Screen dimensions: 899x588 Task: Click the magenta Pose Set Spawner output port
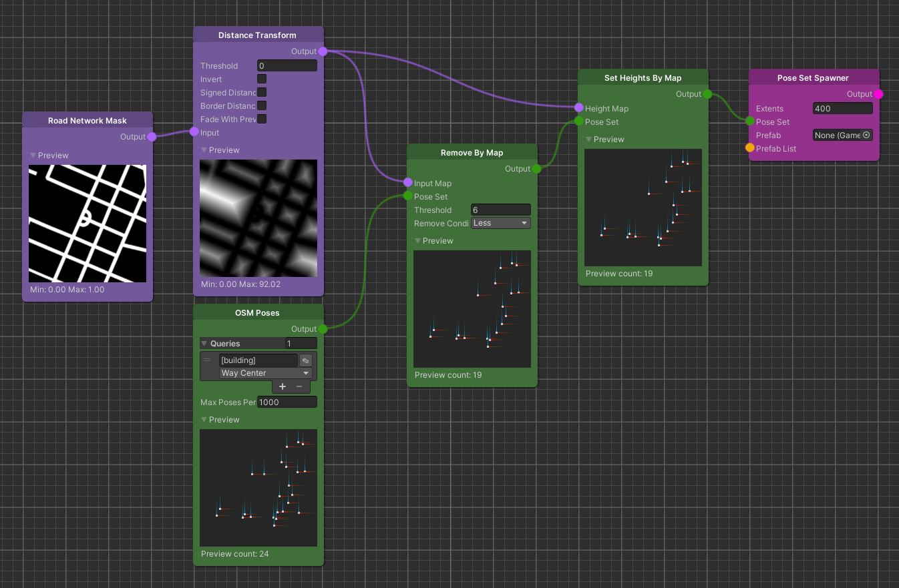pos(878,94)
